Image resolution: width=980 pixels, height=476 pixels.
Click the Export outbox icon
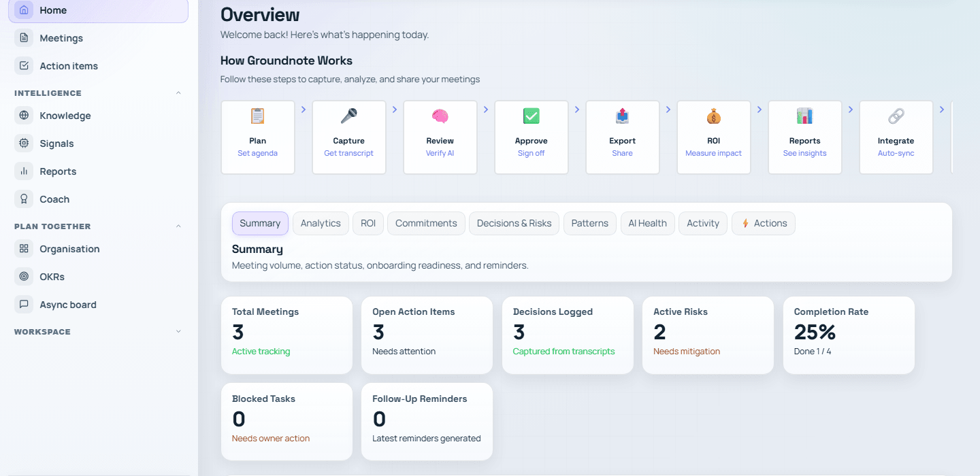click(x=622, y=116)
